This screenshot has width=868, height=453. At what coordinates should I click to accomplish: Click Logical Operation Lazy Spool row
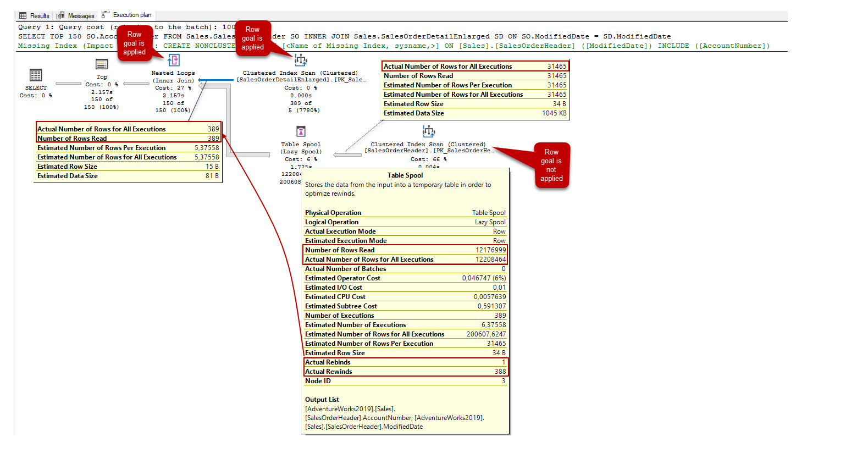(405, 222)
